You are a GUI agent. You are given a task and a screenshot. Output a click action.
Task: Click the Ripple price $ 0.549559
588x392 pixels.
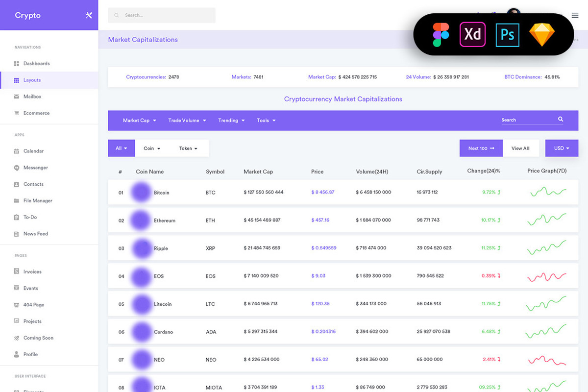click(324, 248)
